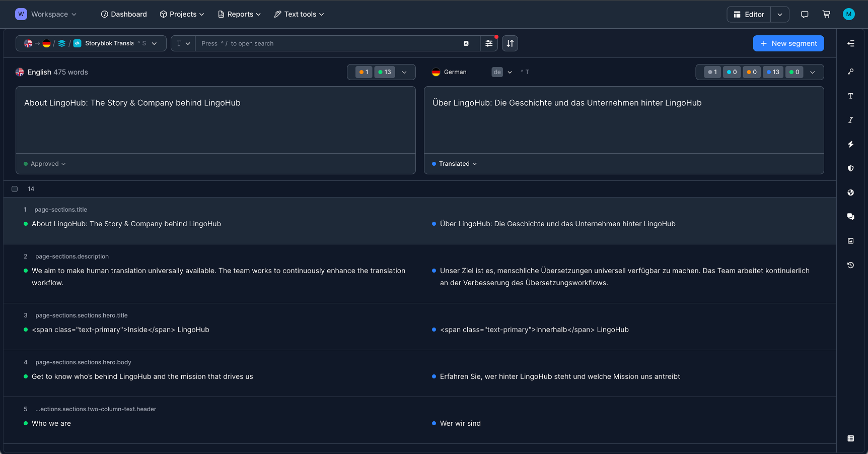
Task: Open the lightning bolt sidebar tool
Action: [850, 144]
